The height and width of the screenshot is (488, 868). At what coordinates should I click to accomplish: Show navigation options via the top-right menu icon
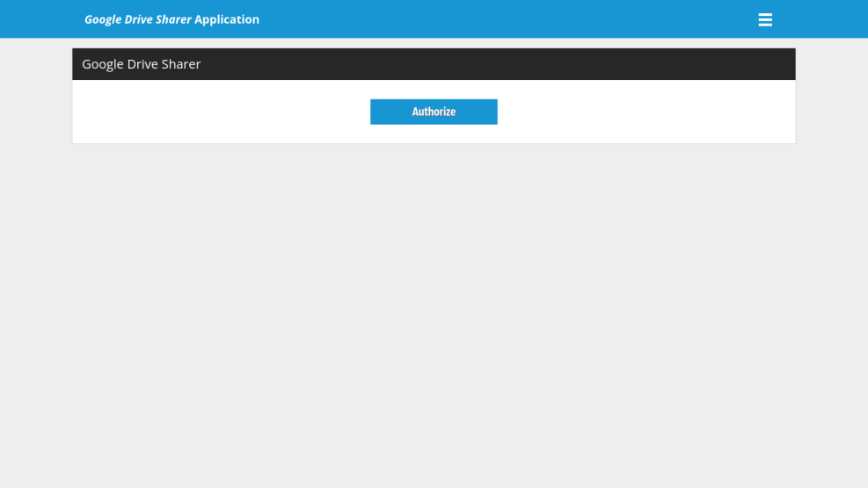tap(765, 19)
